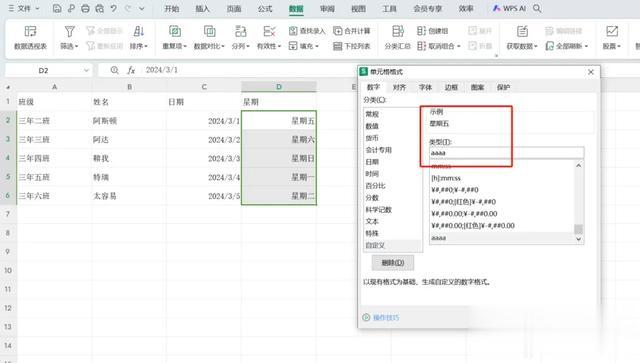Click the 重复项 duplicates icon
640x363 pixels.
pyautogui.click(x=175, y=31)
